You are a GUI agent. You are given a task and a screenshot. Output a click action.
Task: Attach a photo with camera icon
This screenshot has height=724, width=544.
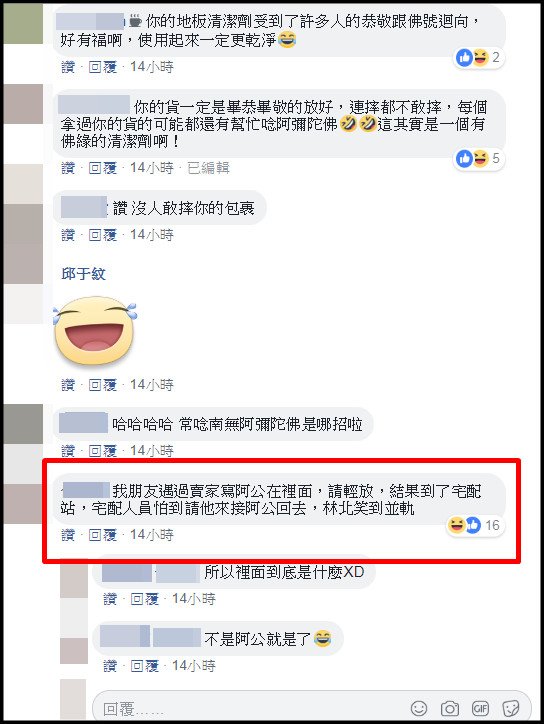450,708
